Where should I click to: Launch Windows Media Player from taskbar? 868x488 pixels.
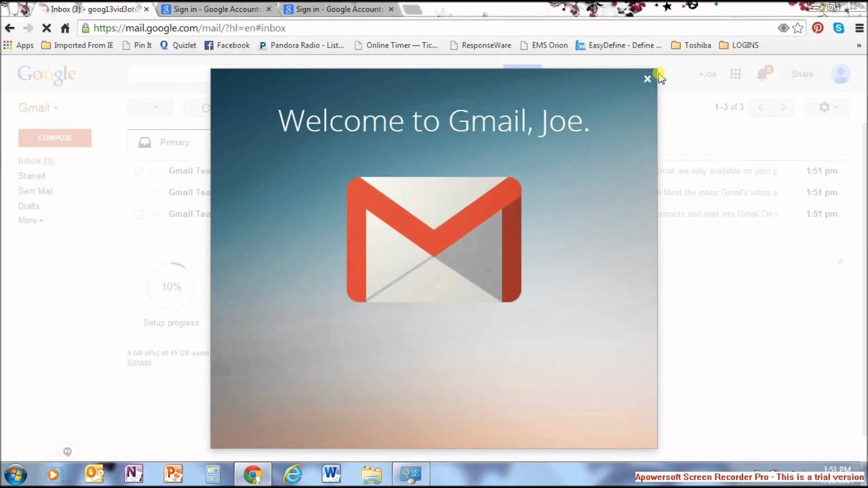[x=54, y=474]
